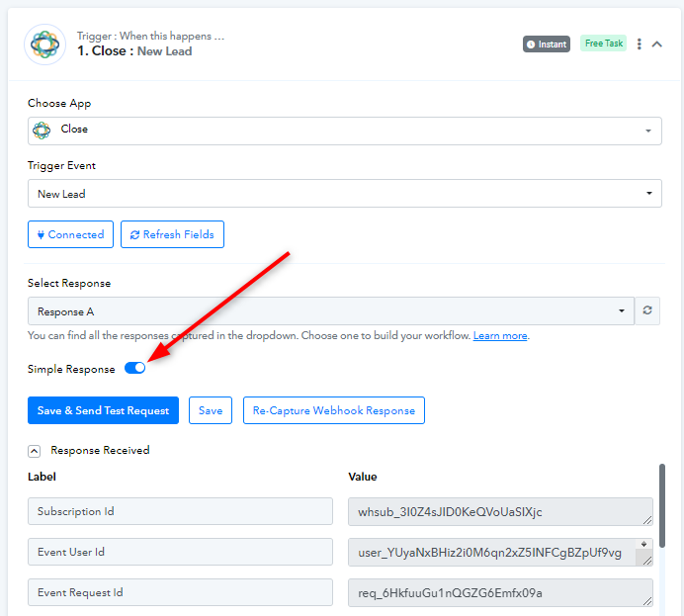Image resolution: width=684 pixels, height=616 pixels.
Task: Click the Event User Id value field
Action: pyautogui.click(x=500, y=552)
